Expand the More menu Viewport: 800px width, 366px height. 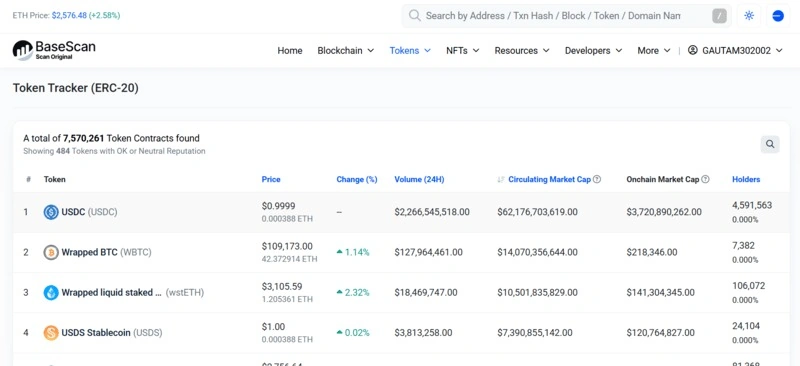tap(654, 51)
